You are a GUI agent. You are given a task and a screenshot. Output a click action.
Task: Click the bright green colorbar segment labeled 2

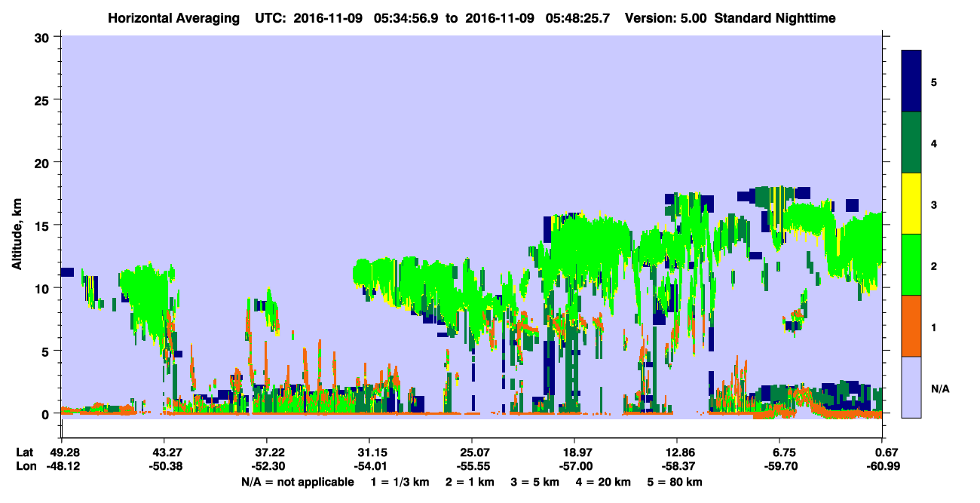pos(911,265)
